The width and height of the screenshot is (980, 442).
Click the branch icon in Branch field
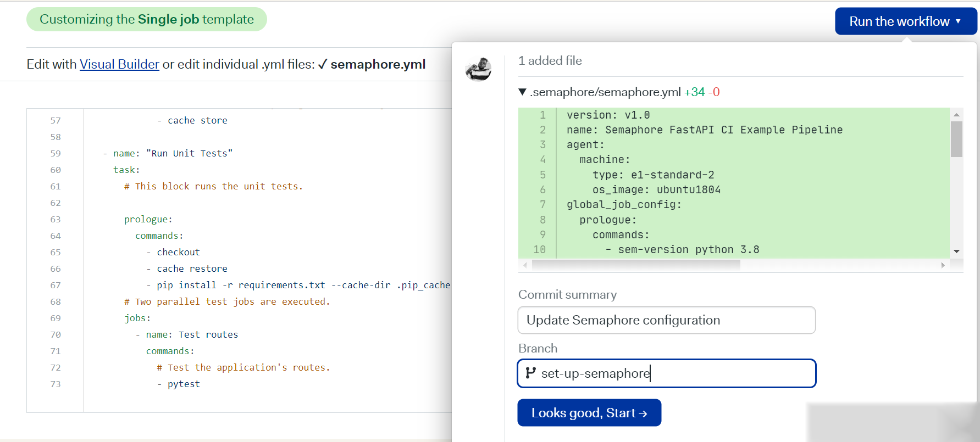click(x=530, y=373)
